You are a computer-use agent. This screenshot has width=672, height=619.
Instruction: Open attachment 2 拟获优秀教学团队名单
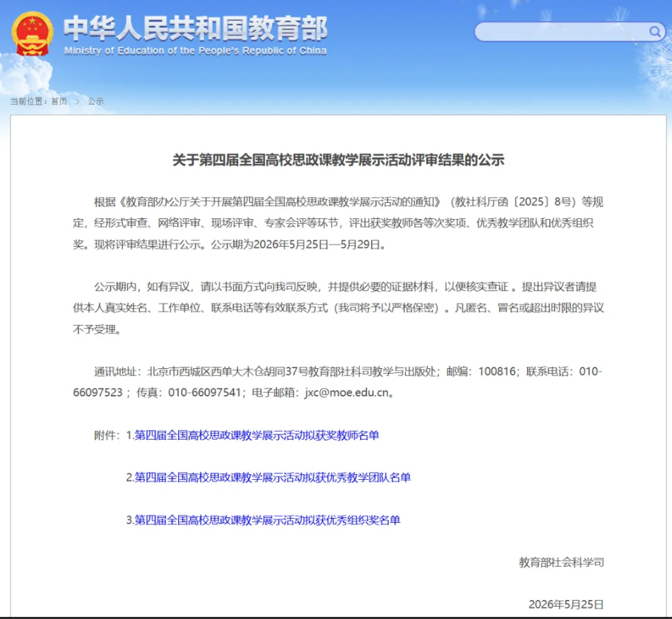coord(273,478)
